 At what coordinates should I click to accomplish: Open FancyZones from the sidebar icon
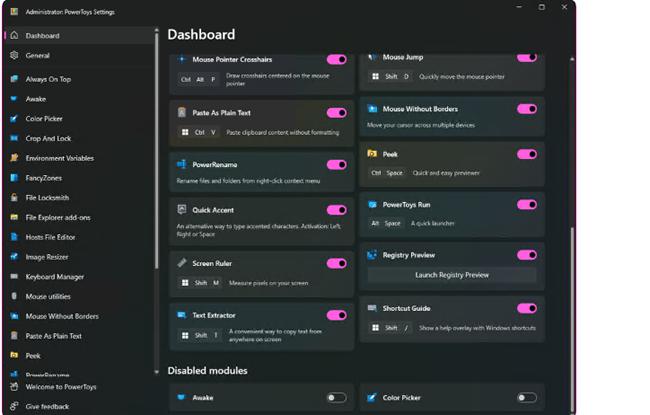click(x=14, y=177)
